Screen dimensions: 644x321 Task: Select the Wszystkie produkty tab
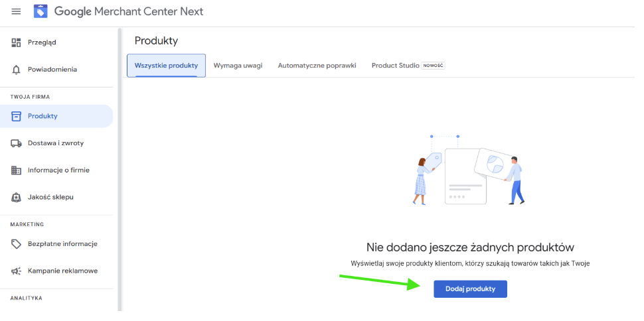167,66
